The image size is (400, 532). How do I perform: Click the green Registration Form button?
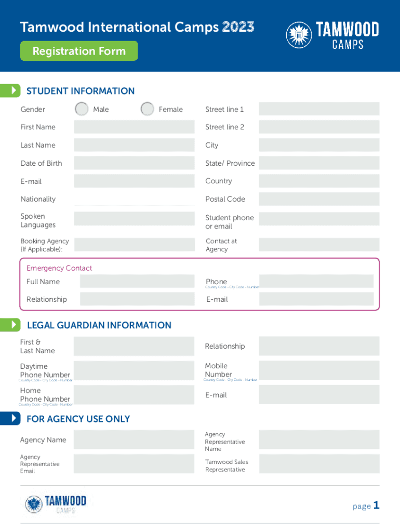[79, 51]
